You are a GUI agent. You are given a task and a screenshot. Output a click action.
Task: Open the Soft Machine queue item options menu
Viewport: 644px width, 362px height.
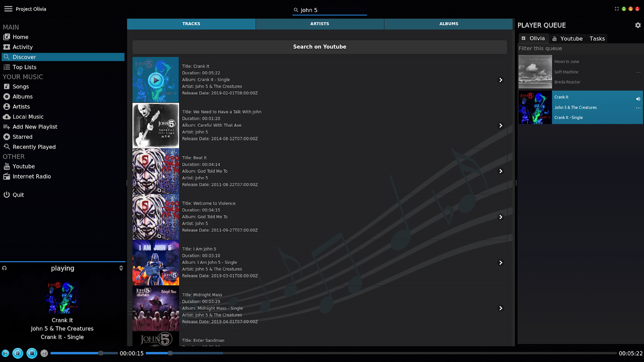[638, 72]
